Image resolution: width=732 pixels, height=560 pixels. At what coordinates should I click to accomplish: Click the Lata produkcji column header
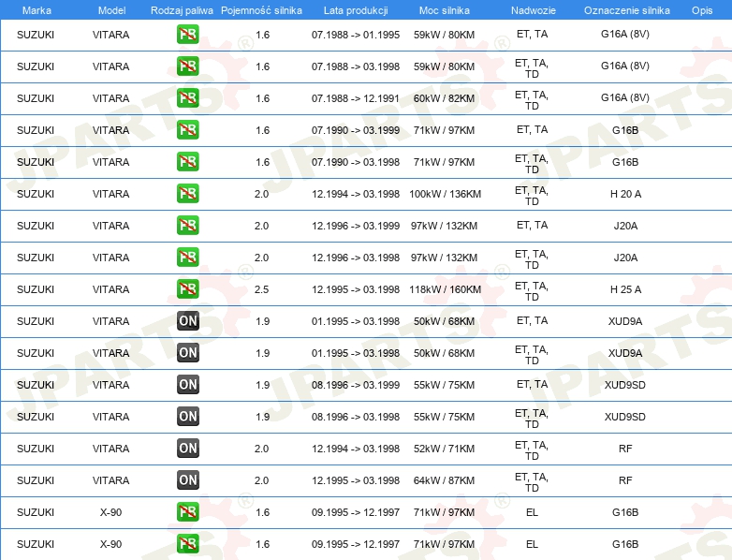pos(356,10)
